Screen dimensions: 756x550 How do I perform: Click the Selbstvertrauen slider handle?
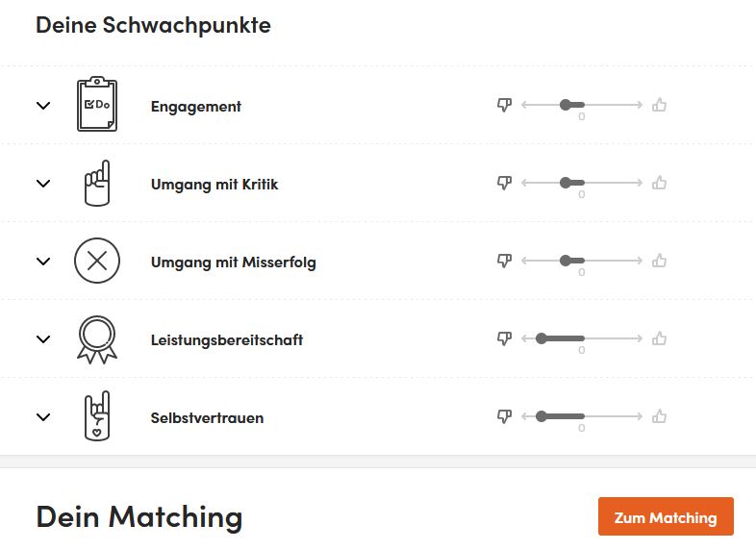pos(542,416)
